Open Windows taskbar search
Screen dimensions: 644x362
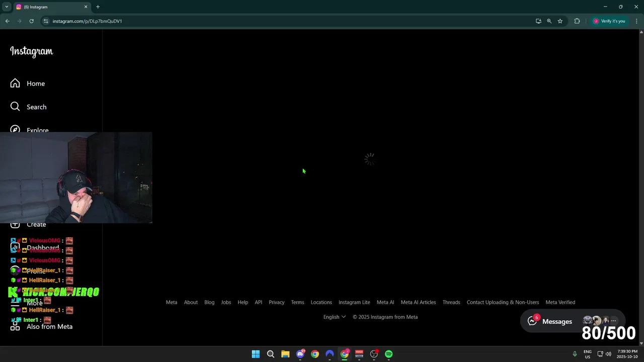[x=271, y=354]
